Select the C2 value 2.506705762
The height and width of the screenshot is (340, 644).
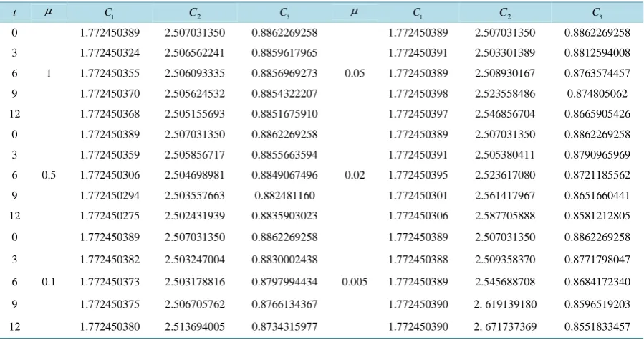tap(195, 304)
